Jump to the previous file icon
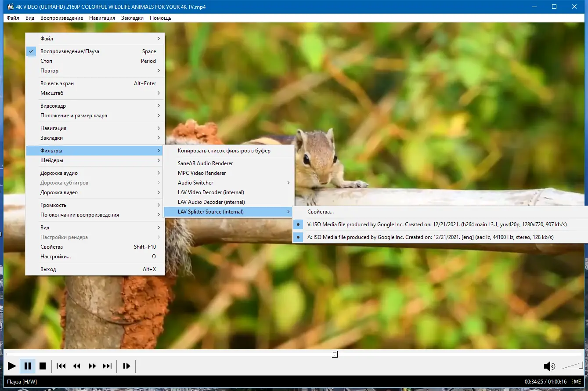The height and width of the screenshot is (391, 588). 61,366
